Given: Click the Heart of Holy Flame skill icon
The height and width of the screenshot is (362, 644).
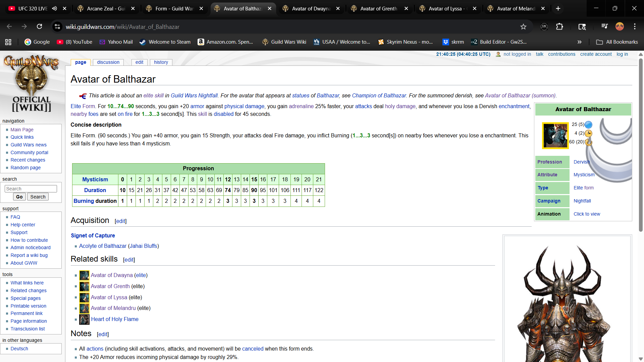Looking at the screenshot, I should click(x=84, y=319).
